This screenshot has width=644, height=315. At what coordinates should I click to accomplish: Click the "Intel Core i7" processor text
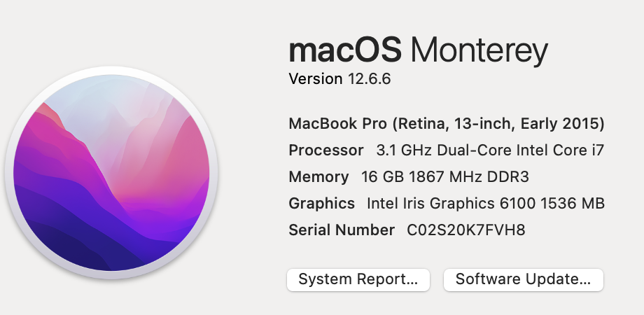click(560, 150)
